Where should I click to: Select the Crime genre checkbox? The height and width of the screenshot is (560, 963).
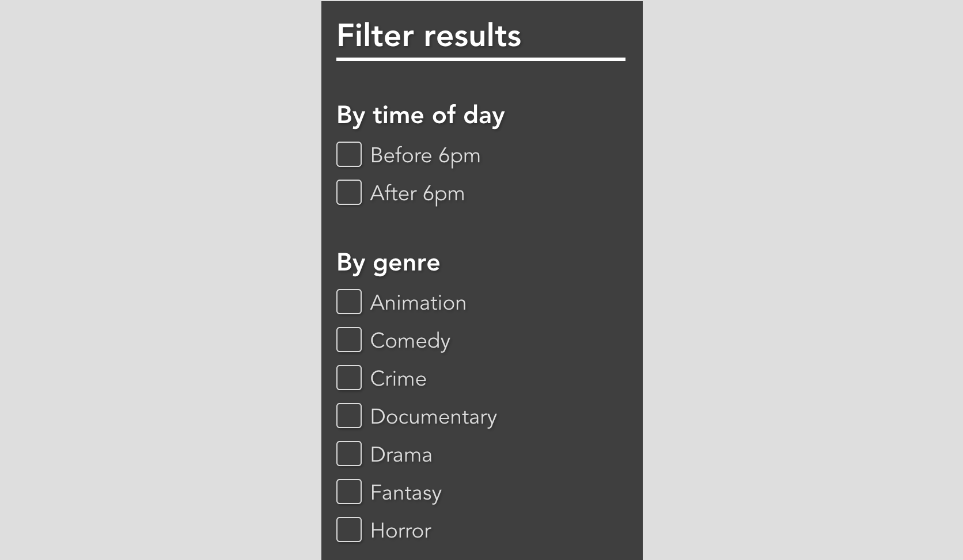[349, 378]
